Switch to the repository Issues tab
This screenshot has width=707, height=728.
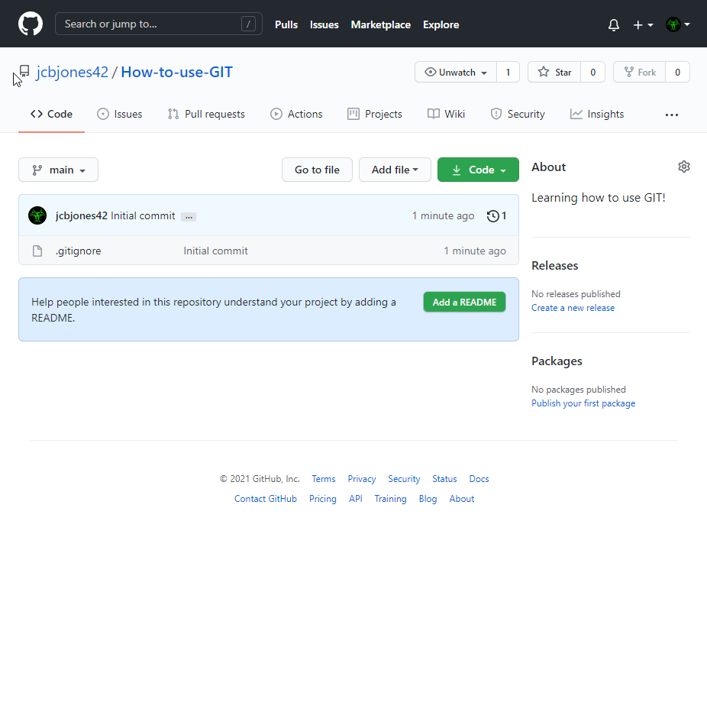[x=120, y=115]
